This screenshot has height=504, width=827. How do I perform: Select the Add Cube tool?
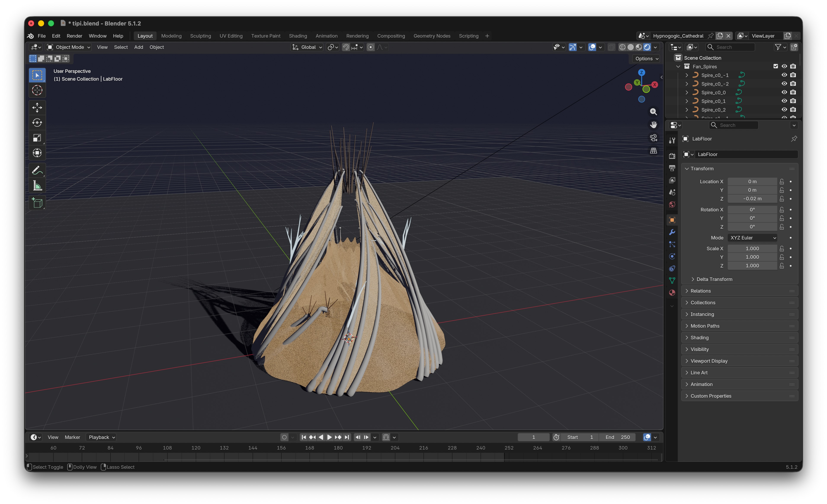[x=37, y=203]
